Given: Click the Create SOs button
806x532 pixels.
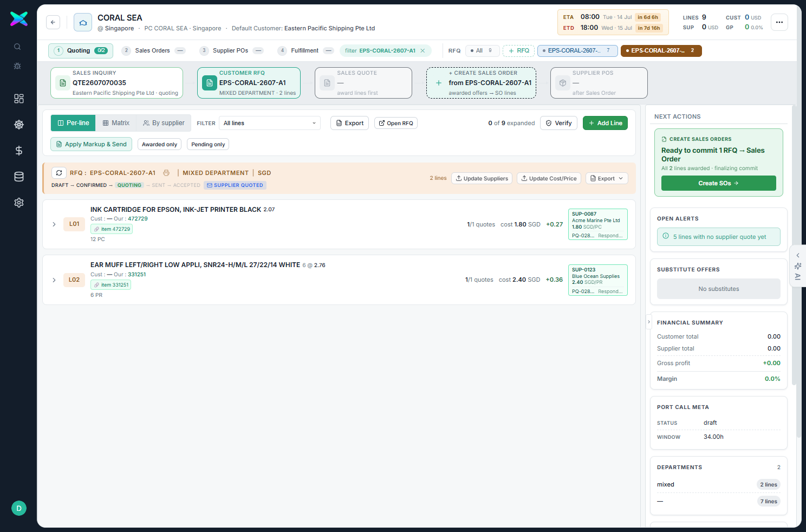Looking at the screenshot, I should (x=718, y=183).
